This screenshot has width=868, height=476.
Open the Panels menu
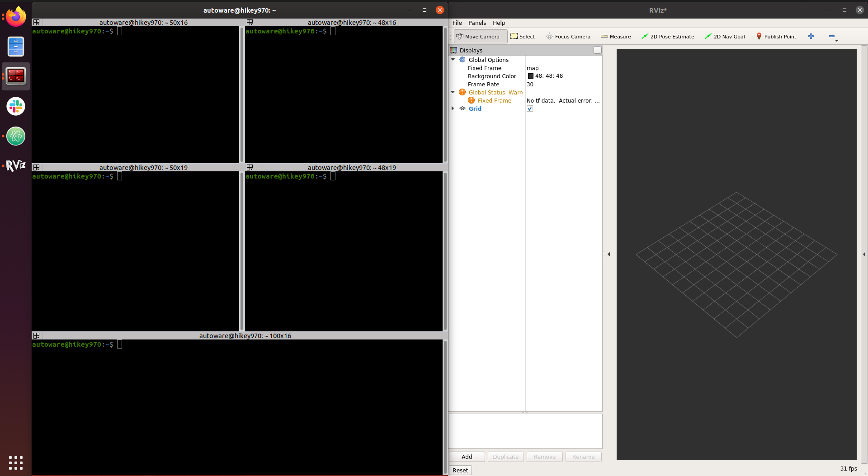[477, 23]
